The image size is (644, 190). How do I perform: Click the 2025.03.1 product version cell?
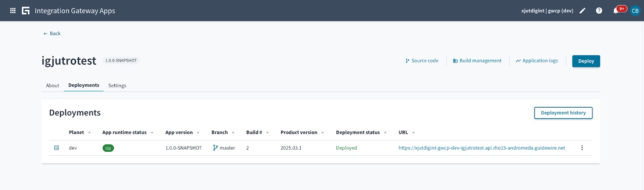(291, 148)
